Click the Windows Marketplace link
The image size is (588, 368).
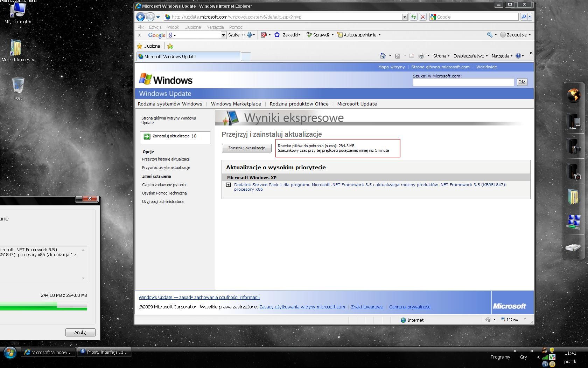point(236,104)
